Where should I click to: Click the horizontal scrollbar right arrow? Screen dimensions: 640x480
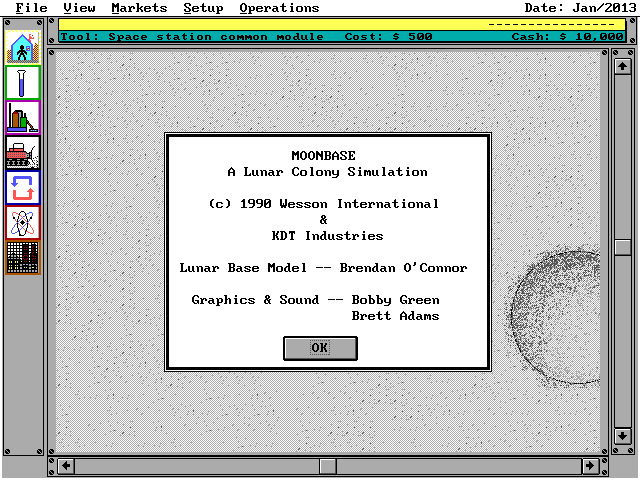pyautogui.click(x=590, y=466)
